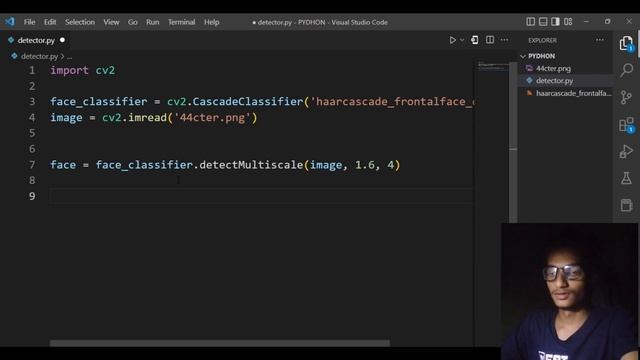The image size is (640, 360).
Task: Open the Explorer view in activity bar
Action: click(x=626, y=43)
